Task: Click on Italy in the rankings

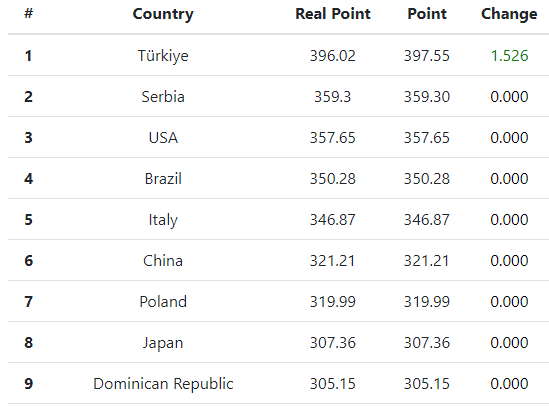Action: click(x=163, y=220)
